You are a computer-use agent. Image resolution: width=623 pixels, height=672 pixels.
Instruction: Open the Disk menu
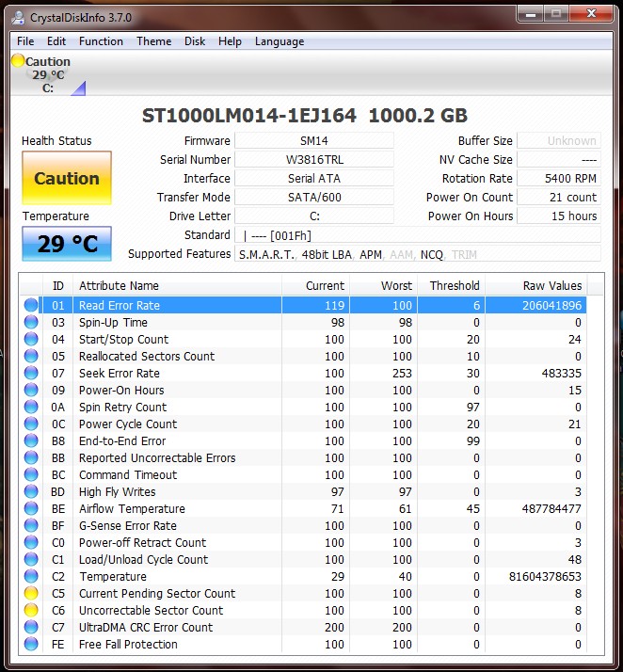pyautogui.click(x=195, y=41)
